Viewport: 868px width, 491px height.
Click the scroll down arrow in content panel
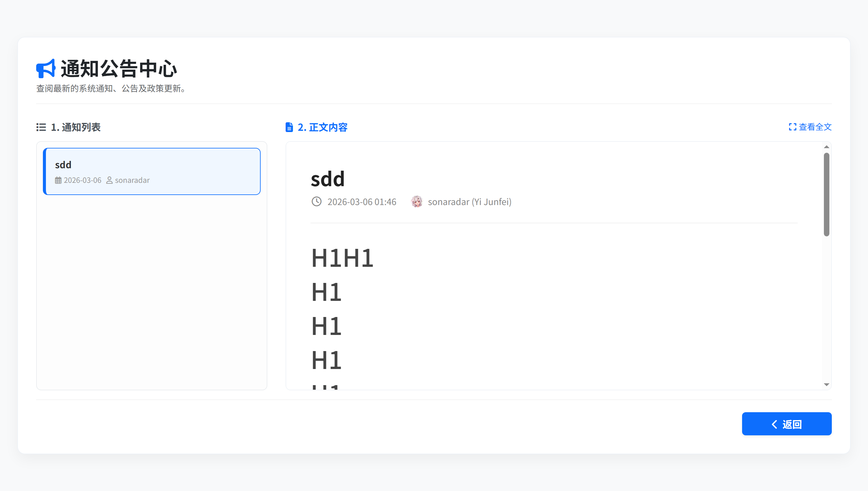pos(827,385)
